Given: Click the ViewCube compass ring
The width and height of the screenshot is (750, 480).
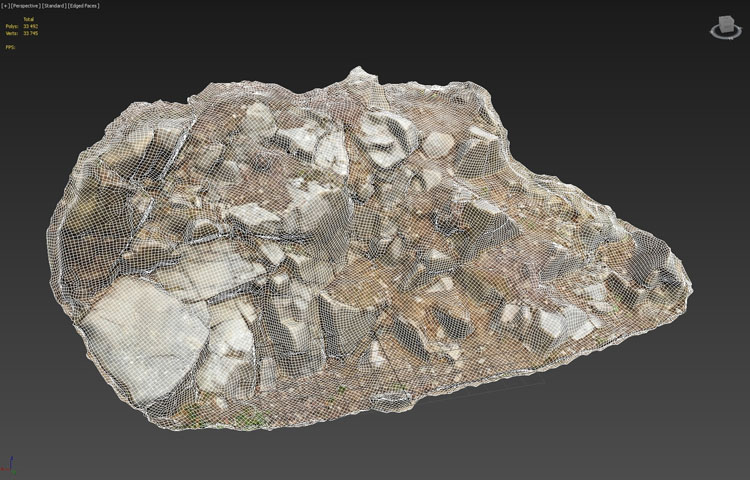Looking at the screenshot, I should point(722,36).
